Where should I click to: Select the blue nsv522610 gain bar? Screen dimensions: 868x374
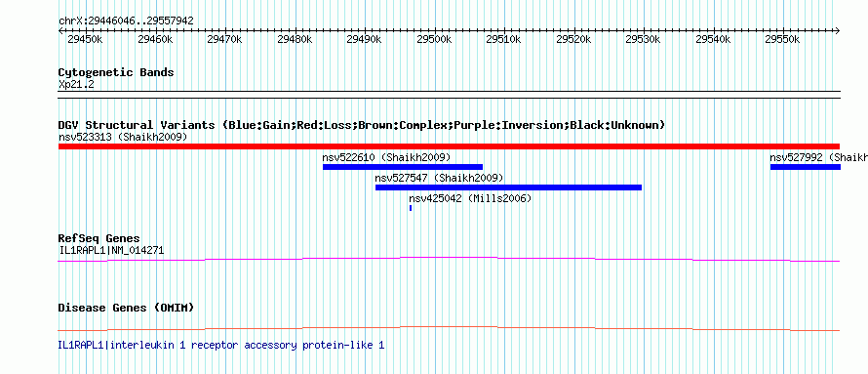pyautogui.click(x=403, y=167)
